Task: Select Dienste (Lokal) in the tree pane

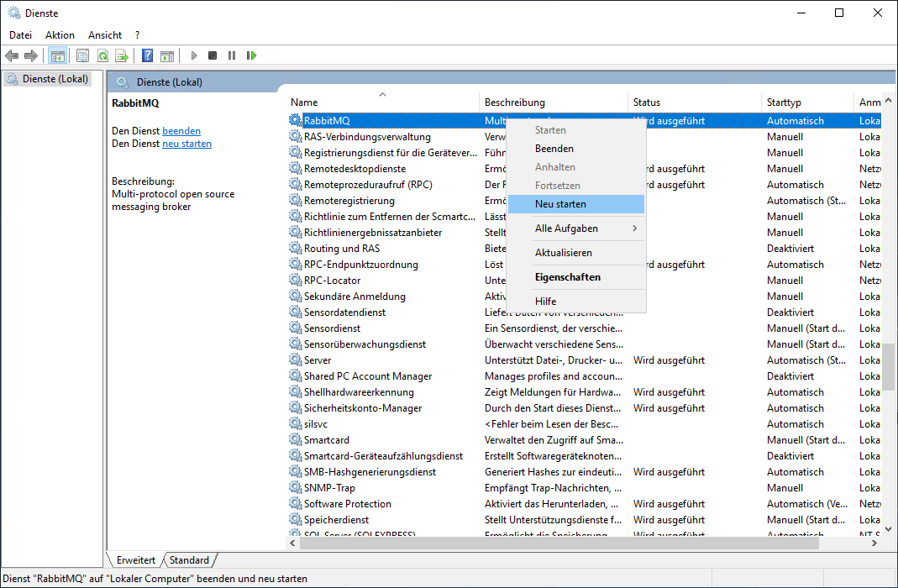Action: pyautogui.click(x=55, y=79)
